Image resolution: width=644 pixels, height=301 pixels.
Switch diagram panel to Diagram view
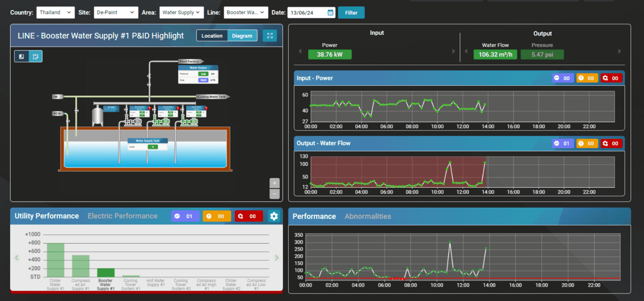pos(242,36)
